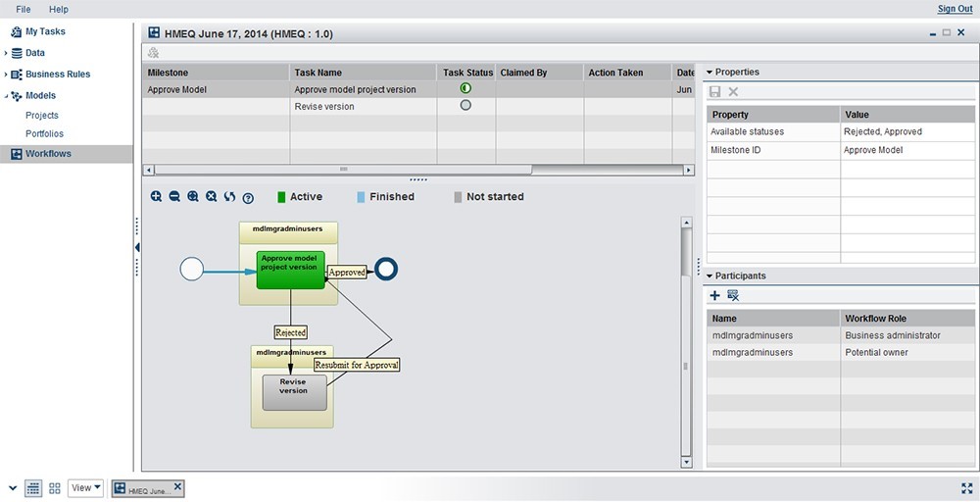This screenshot has width=980, height=502.
Task: Switch to the tile grid view toggle
Action: coord(55,487)
